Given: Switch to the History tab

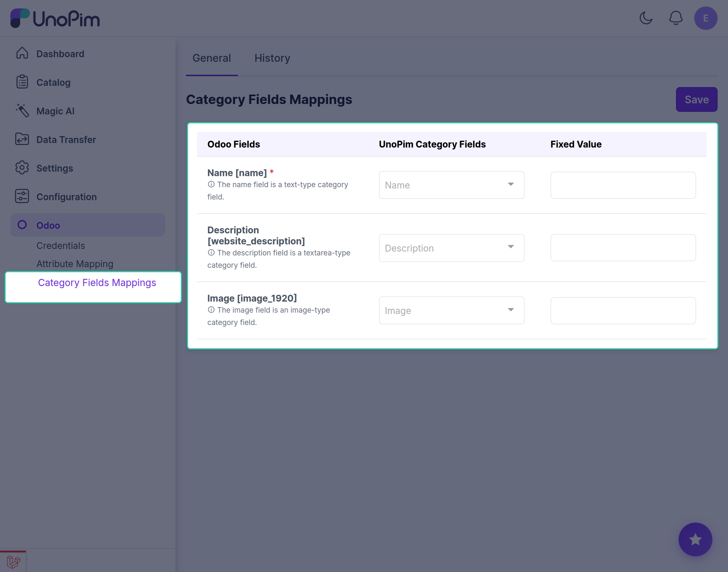Looking at the screenshot, I should click(272, 58).
